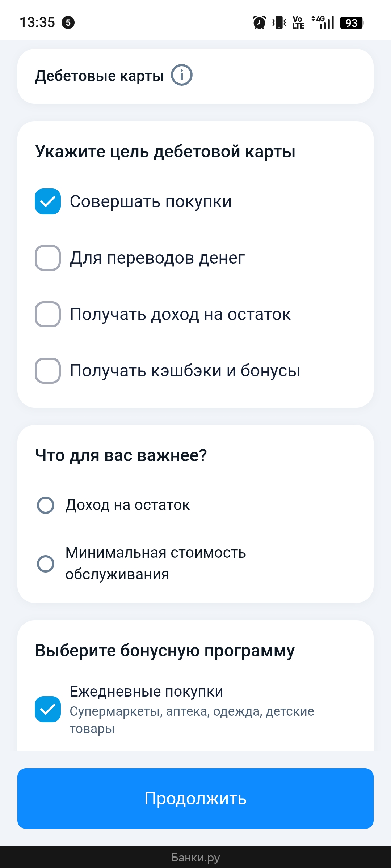Select the Доход на остаток radio button

tap(46, 505)
